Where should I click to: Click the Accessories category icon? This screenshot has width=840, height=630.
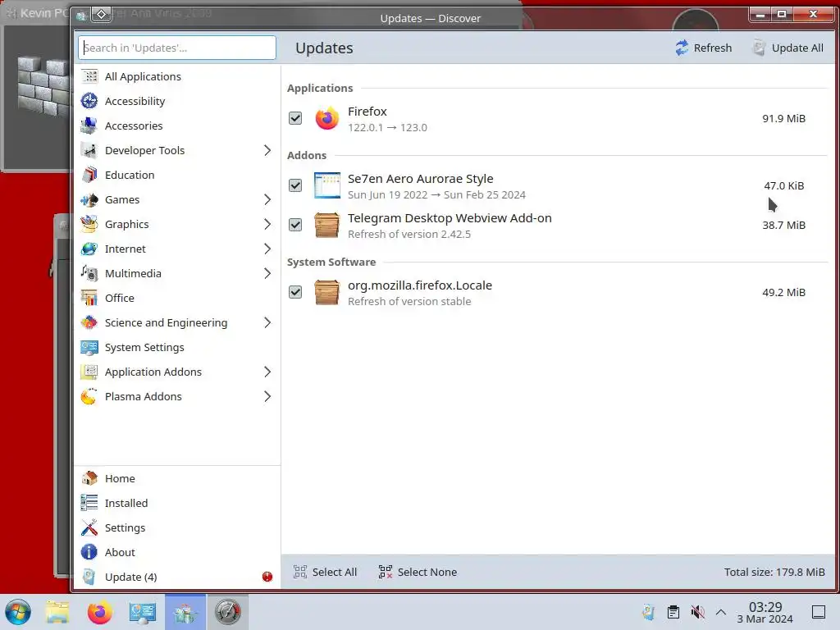tap(89, 126)
